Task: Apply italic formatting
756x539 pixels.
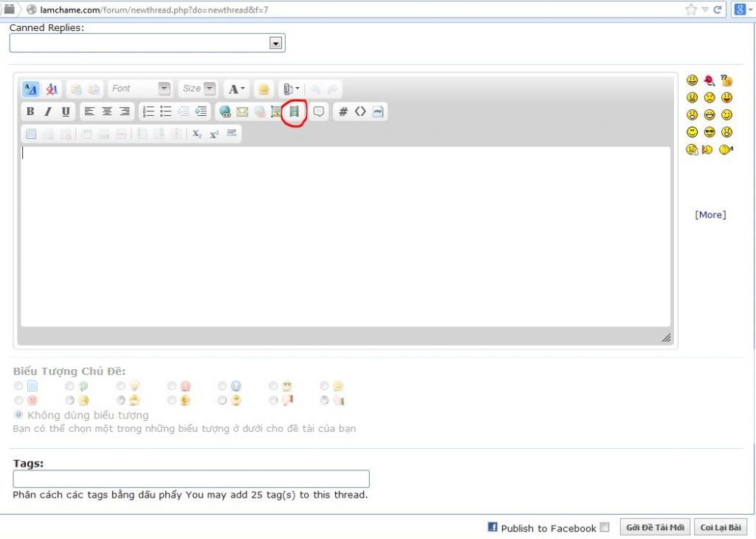Action: coord(48,111)
